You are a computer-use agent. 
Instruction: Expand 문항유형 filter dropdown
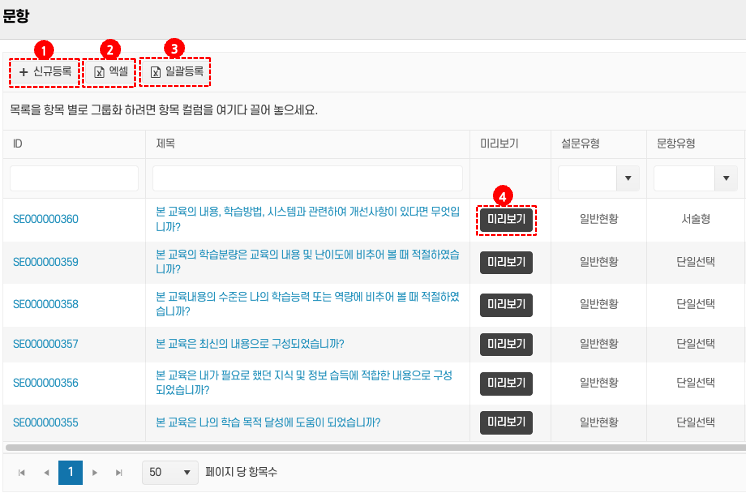(723, 179)
